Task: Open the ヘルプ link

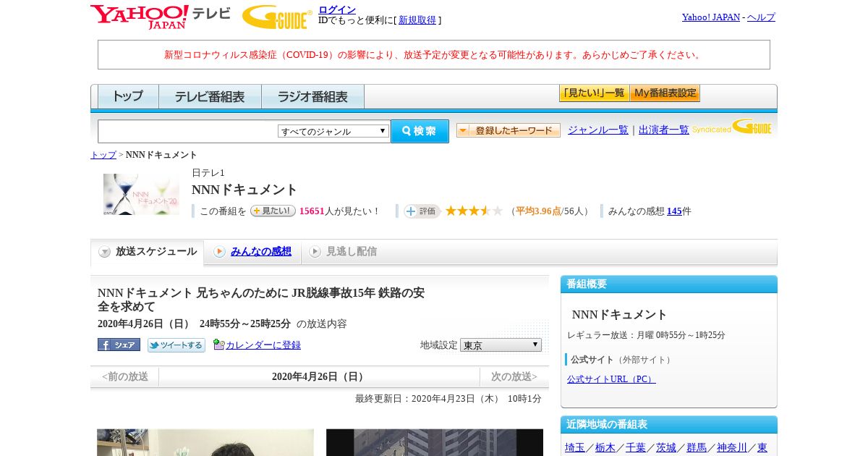Action: coord(761,17)
